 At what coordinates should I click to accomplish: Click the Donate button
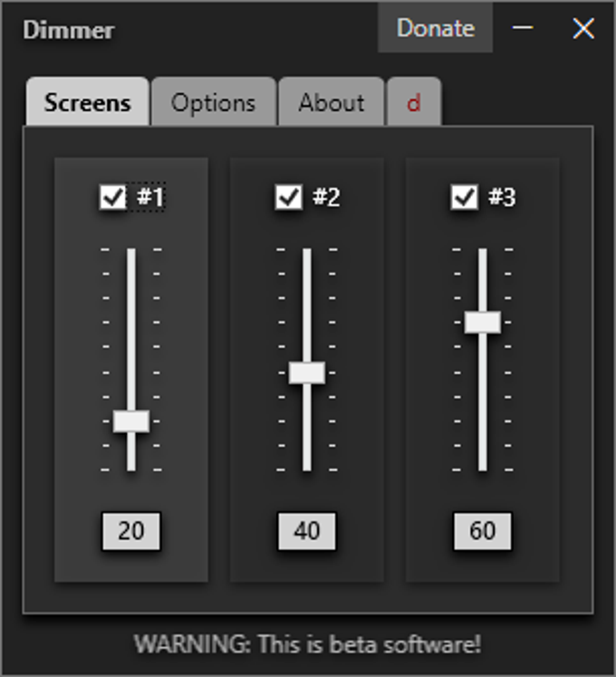click(435, 28)
